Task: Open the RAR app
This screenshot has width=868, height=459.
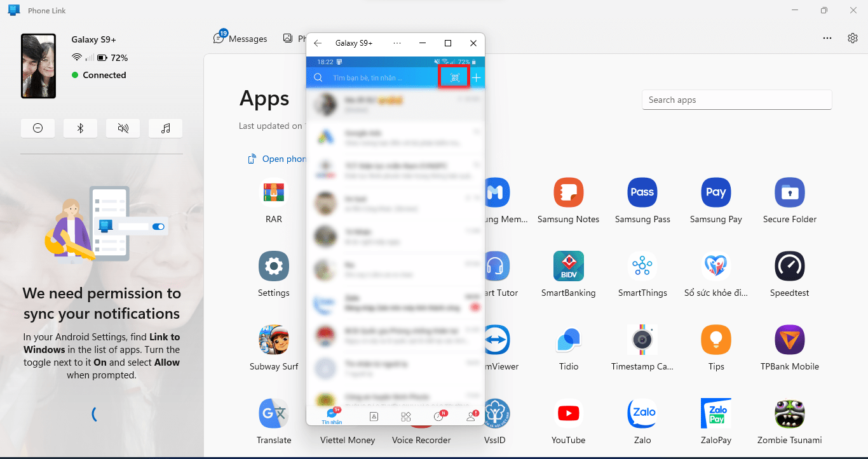Action: pos(274,192)
